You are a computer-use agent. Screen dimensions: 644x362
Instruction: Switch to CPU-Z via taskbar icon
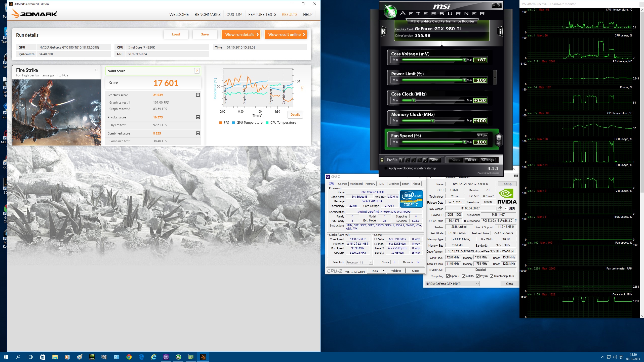pos(166,357)
